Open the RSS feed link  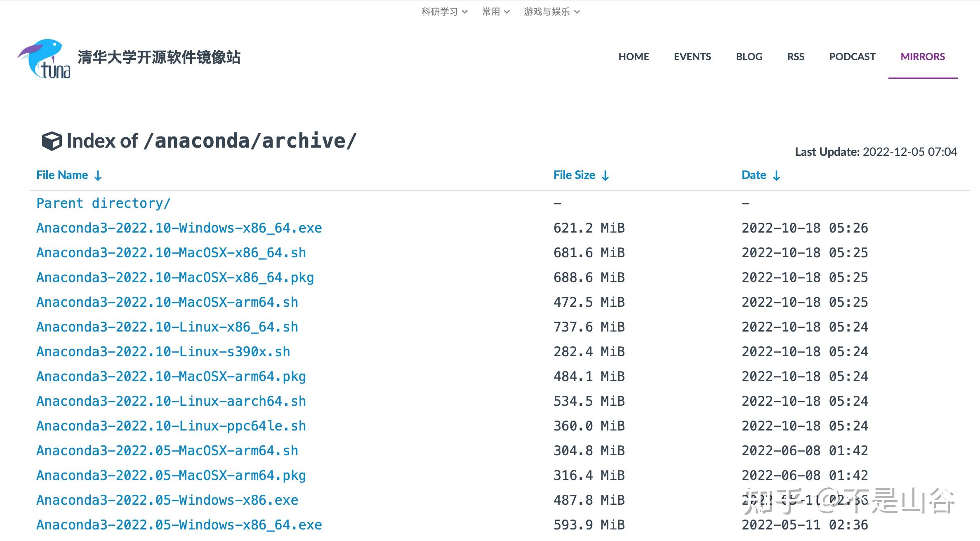pos(796,56)
